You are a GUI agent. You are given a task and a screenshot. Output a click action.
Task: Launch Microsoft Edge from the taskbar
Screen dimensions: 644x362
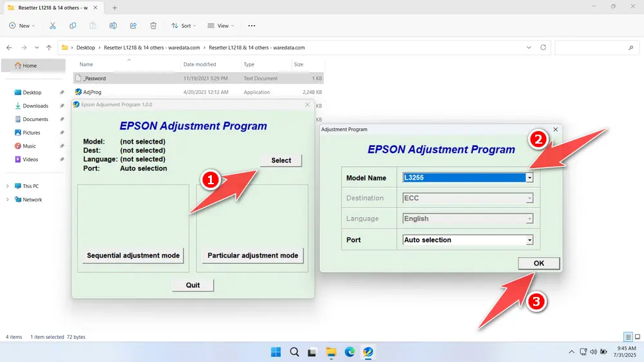point(350,352)
